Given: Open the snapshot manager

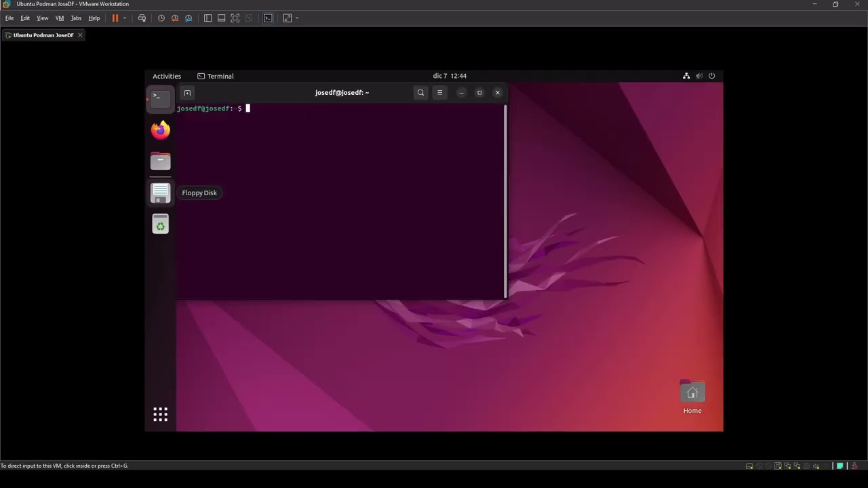Looking at the screenshot, I should point(189,18).
